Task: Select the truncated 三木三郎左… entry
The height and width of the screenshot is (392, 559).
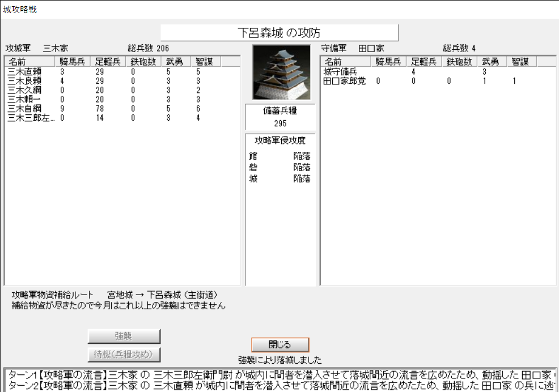Action: (31, 118)
